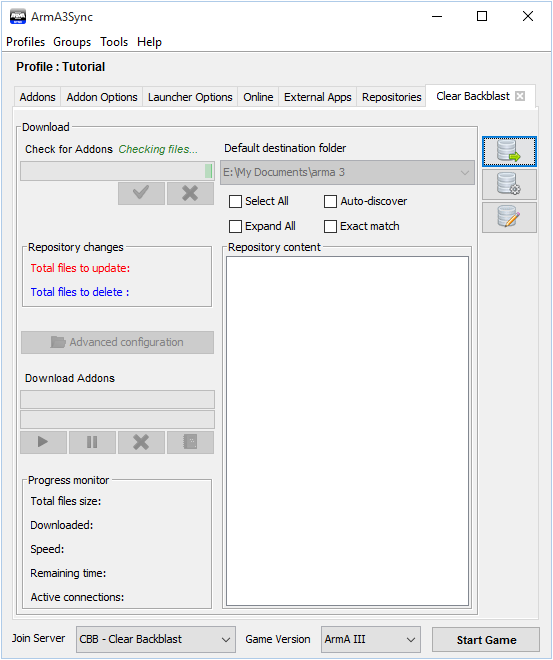The width and height of the screenshot is (553, 660).
Task: Switch to the Online tab
Action: point(258,97)
